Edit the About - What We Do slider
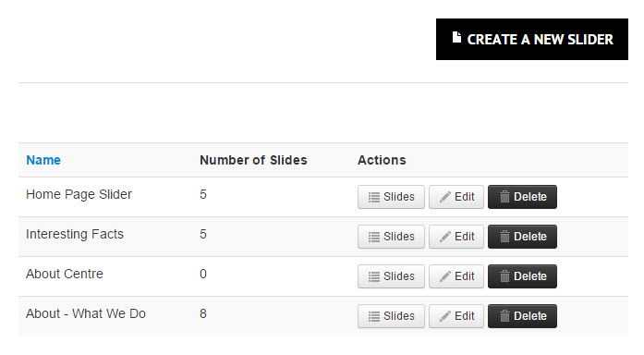644x355 pixels. [x=456, y=316]
